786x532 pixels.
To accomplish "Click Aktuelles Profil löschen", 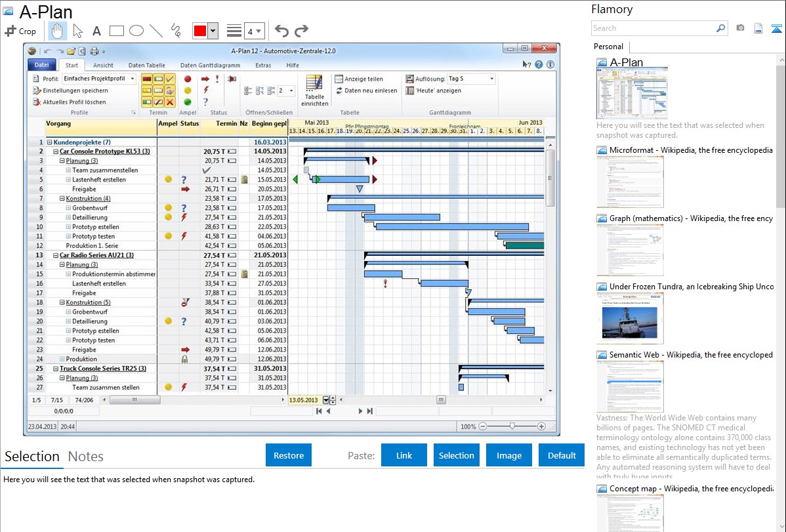I will pos(70,102).
